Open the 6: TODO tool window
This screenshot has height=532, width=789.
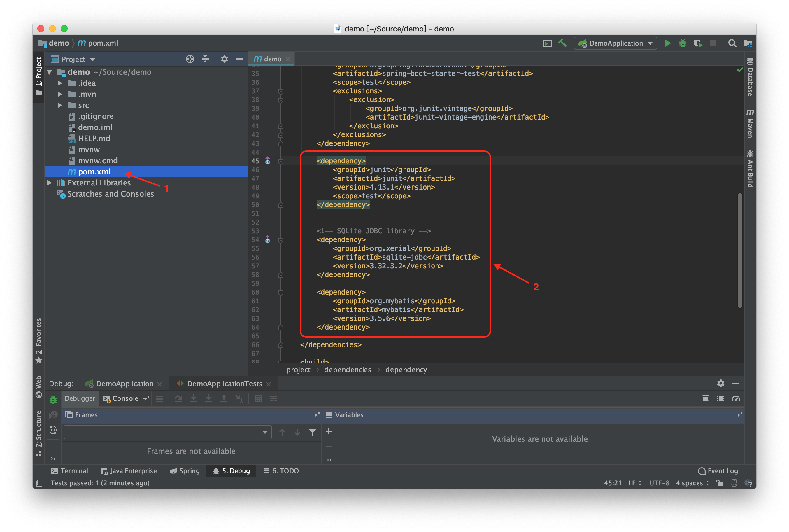(281, 470)
